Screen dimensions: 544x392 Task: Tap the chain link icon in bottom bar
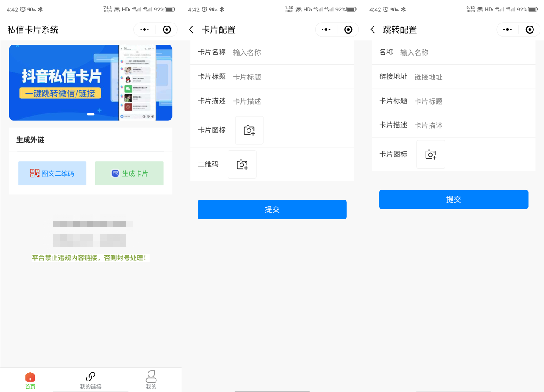[x=91, y=377]
